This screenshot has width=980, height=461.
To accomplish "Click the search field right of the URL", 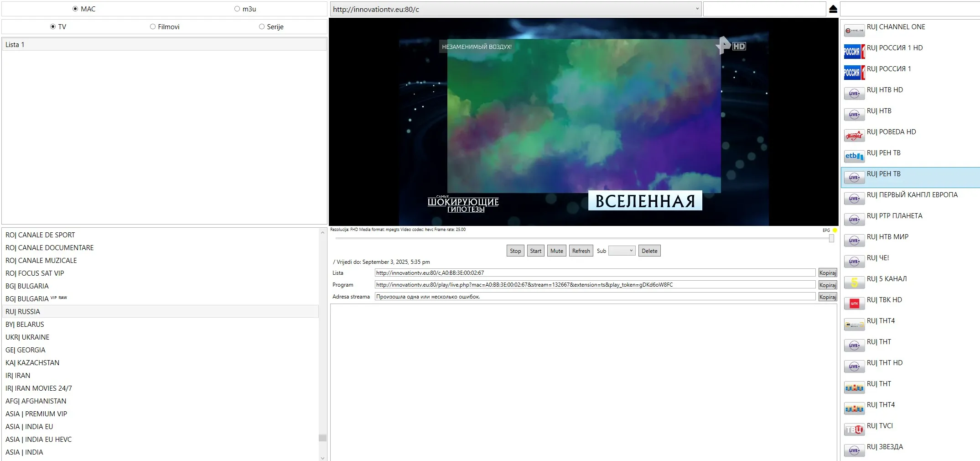I will 764,9.
